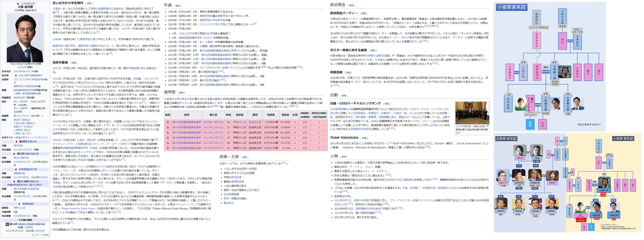This screenshot has height=240, width=644.
Task: Click flag icon next to 神奈川県横須賀市 birthplace
Action: pos(16,76)
